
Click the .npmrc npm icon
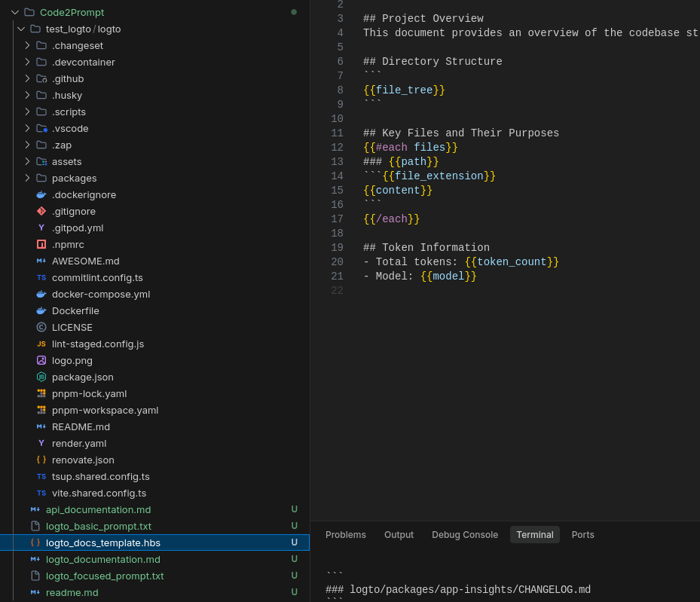pos(41,244)
